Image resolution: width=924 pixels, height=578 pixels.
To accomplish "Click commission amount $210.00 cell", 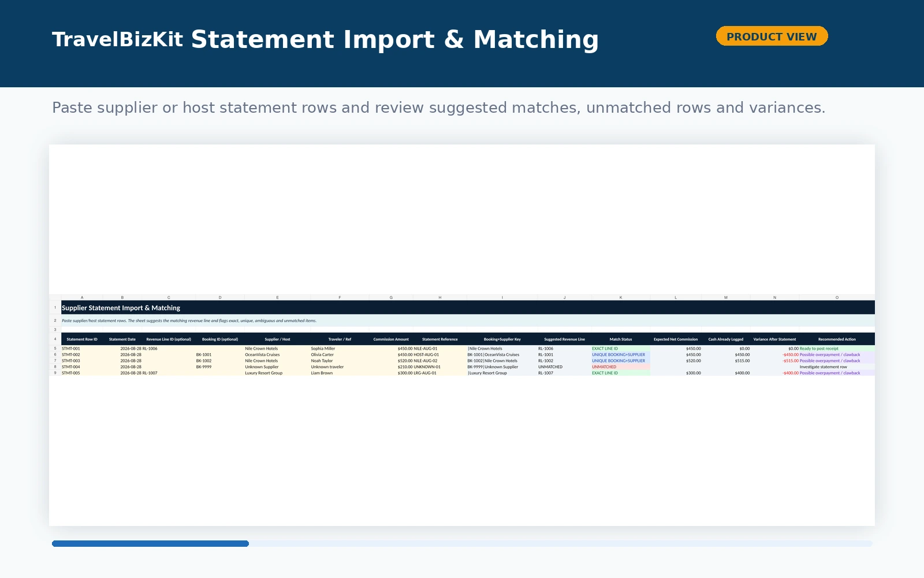I will [391, 367].
